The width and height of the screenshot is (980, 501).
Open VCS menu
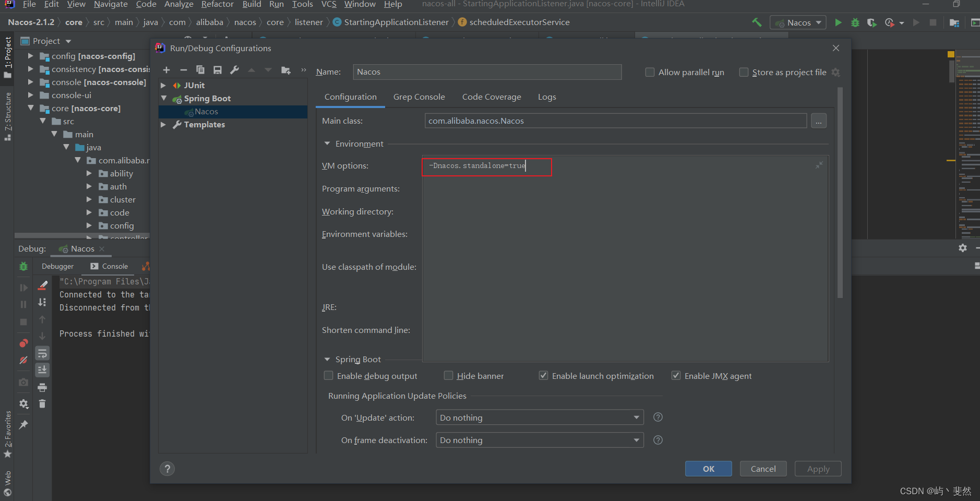(329, 4)
